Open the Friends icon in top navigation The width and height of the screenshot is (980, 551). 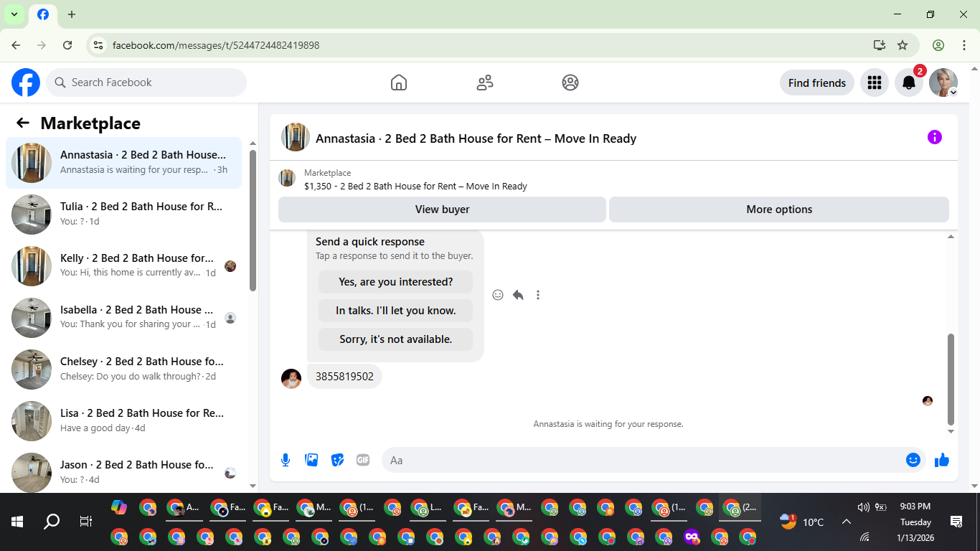[485, 83]
